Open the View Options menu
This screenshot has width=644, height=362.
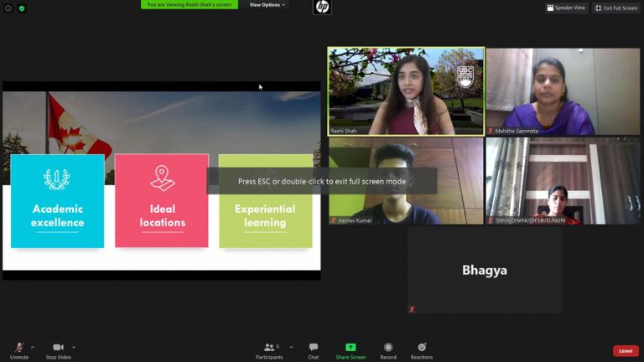pyautogui.click(x=267, y=5)
